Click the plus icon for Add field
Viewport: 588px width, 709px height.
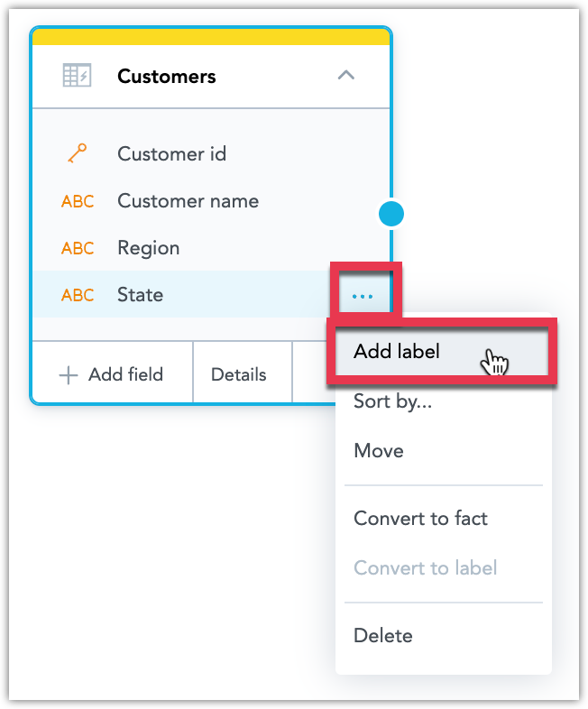69,375
